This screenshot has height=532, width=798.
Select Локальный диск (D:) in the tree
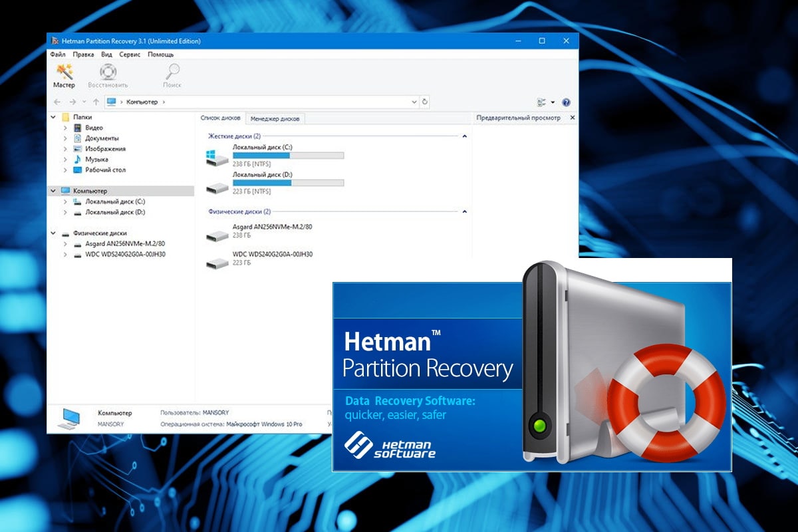(115, 212)
